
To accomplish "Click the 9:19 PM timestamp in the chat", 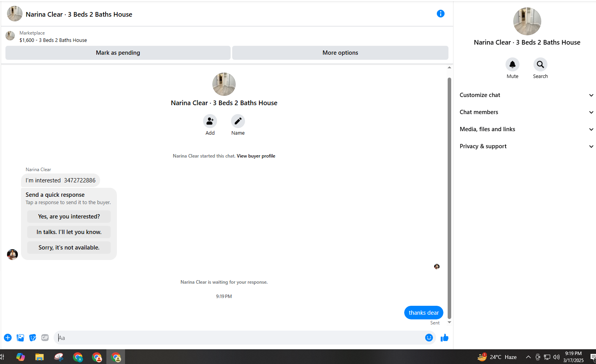I will [224, 296].
